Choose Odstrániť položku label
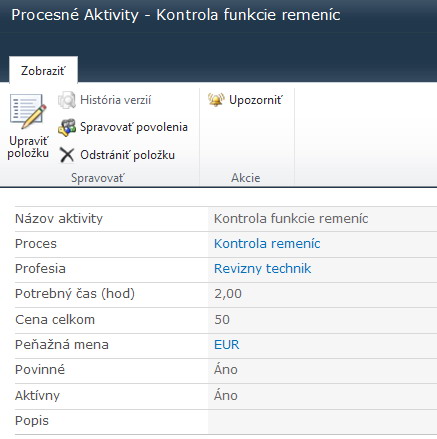437x439 pixels. point(128,155)
